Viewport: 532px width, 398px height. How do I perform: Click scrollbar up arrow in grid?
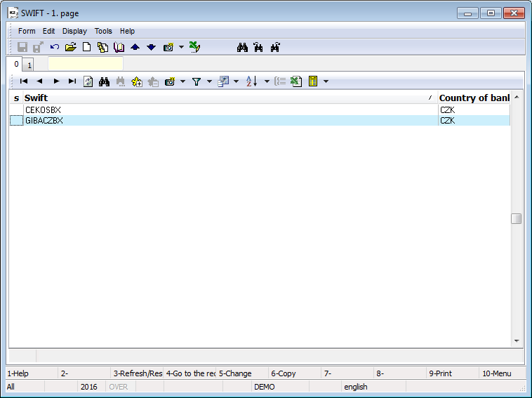tap(517, 97)
